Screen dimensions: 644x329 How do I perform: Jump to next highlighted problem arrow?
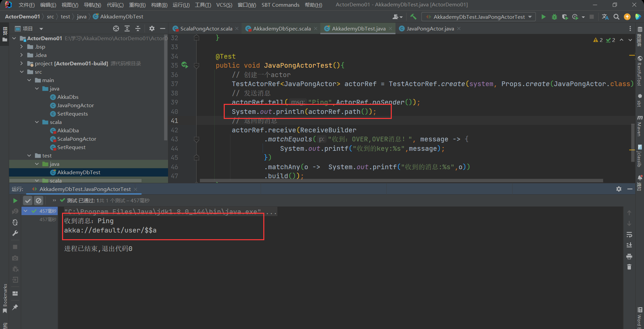630,40
